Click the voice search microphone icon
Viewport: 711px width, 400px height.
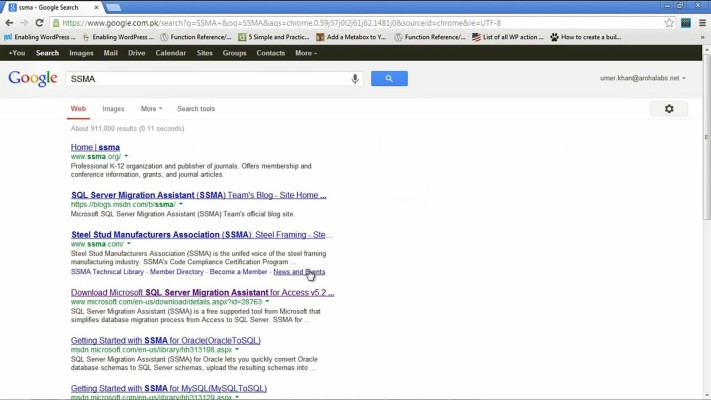pos(355,79)
